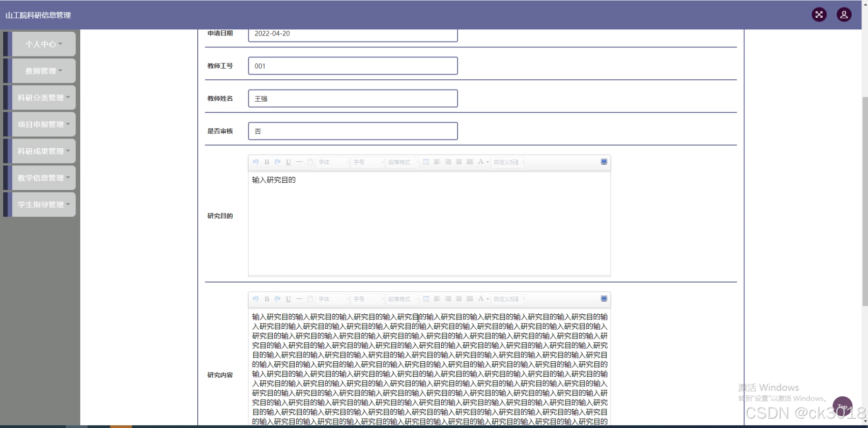Expand the 科研成果管理 sidebar menu

pyautogui.click(x=44, y=151)
